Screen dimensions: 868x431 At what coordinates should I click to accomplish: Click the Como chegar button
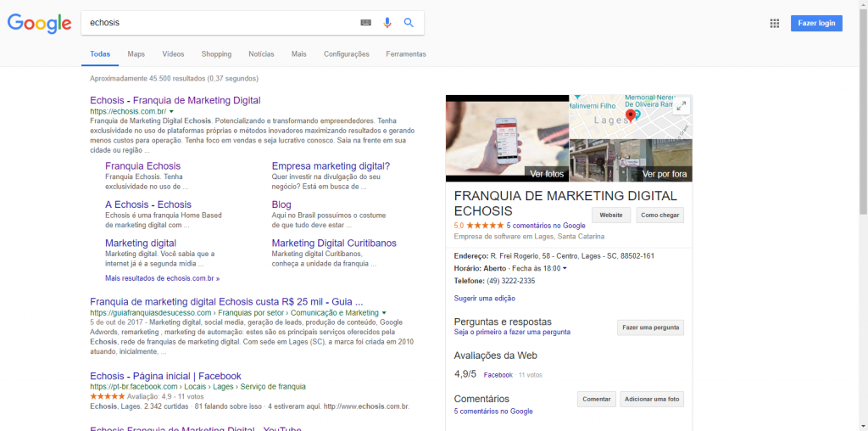point(659,215)
